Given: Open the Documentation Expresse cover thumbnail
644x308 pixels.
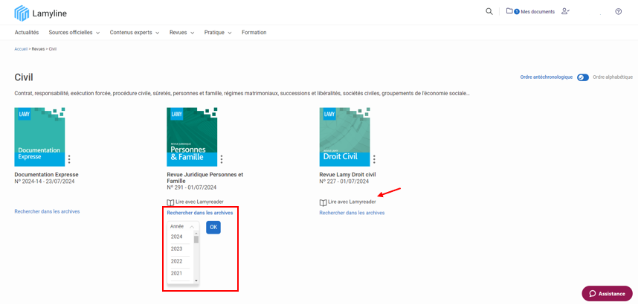Looking at the screenshot, I should point(39,137).
